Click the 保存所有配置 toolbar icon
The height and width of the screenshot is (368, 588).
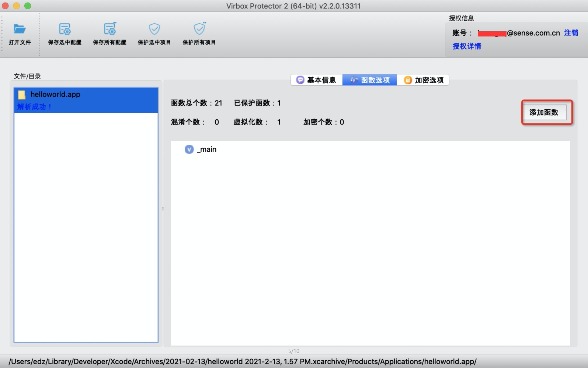pyautogui.click(x=110, y=29)
